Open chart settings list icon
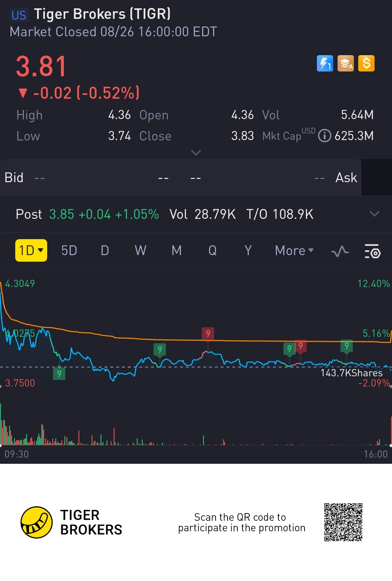 tap(372, 251)
